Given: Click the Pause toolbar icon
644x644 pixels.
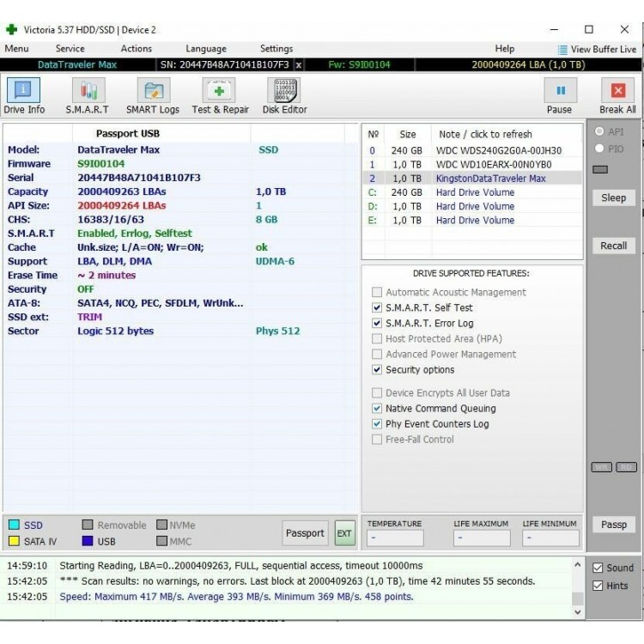Looking at the screenshot, I should click(560, 90).
